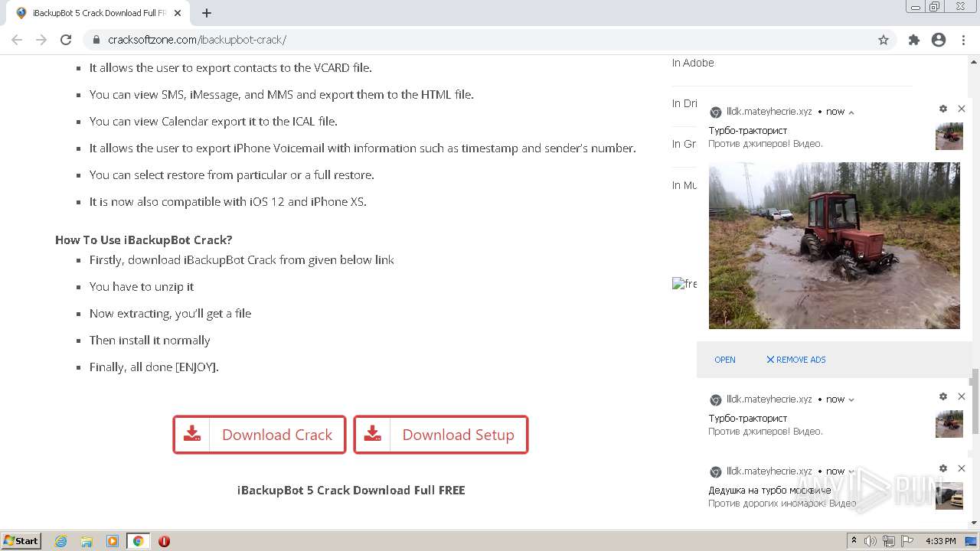Select the iBackupBot 5 Crack tab
Image resolution: width=980 pixels, height=551 pixels.
(x=100, y=13)
